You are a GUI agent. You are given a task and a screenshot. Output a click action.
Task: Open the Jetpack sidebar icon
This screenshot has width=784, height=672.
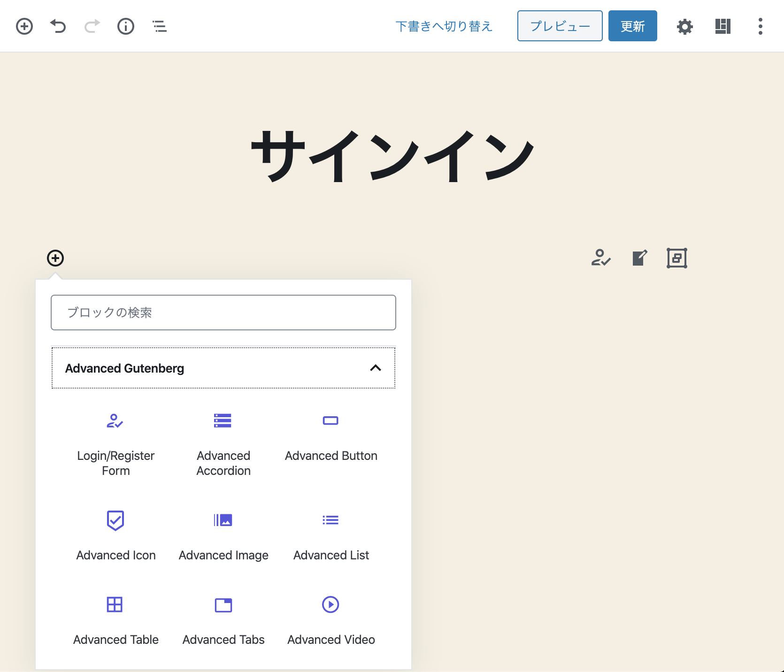pyautogui.click(x=722, y=26)
